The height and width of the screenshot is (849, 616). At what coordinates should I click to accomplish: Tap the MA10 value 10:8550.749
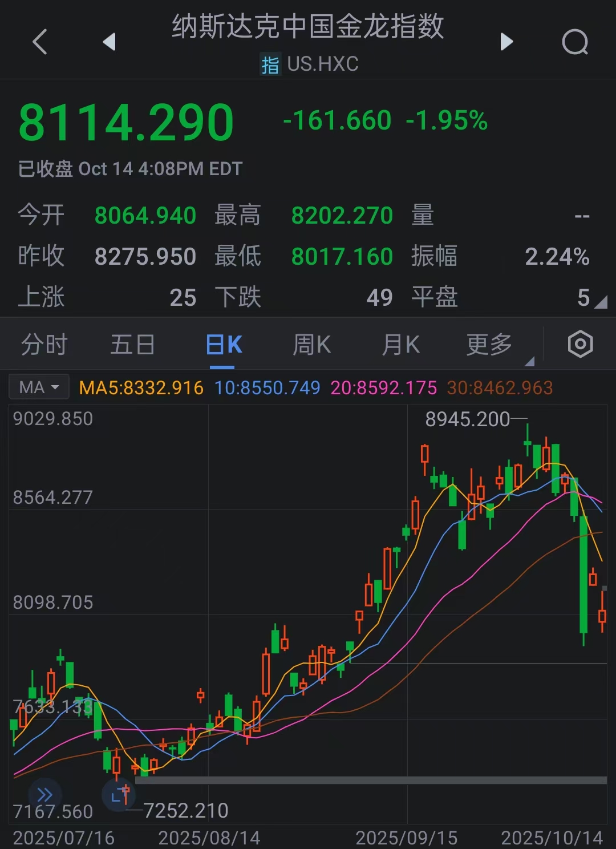coord(268,388)
